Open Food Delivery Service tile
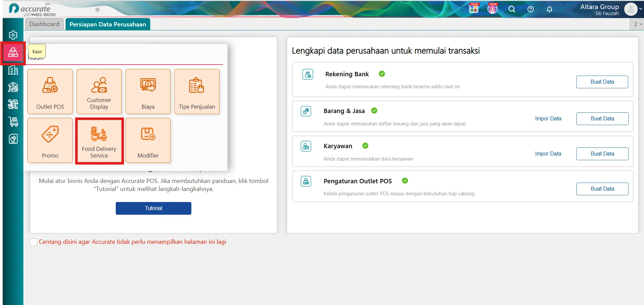Image resolution: width=644 pixels, height=305 pixels. point(99,140)
